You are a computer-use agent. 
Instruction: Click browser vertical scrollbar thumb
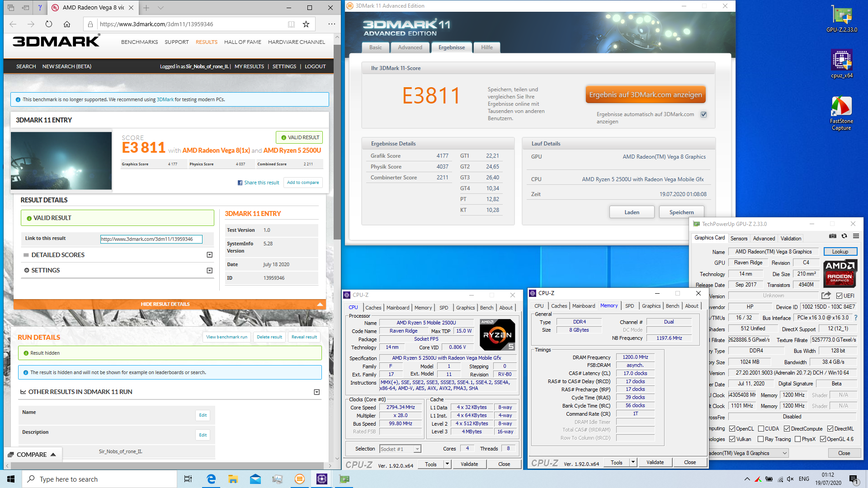click(x=337, y=142)
